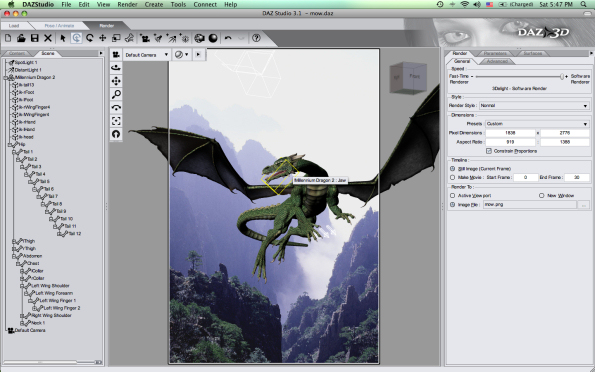This screenshot has height=372, width=595.
Task: Click the solid black sphere render icon
Action: (213, 38)
